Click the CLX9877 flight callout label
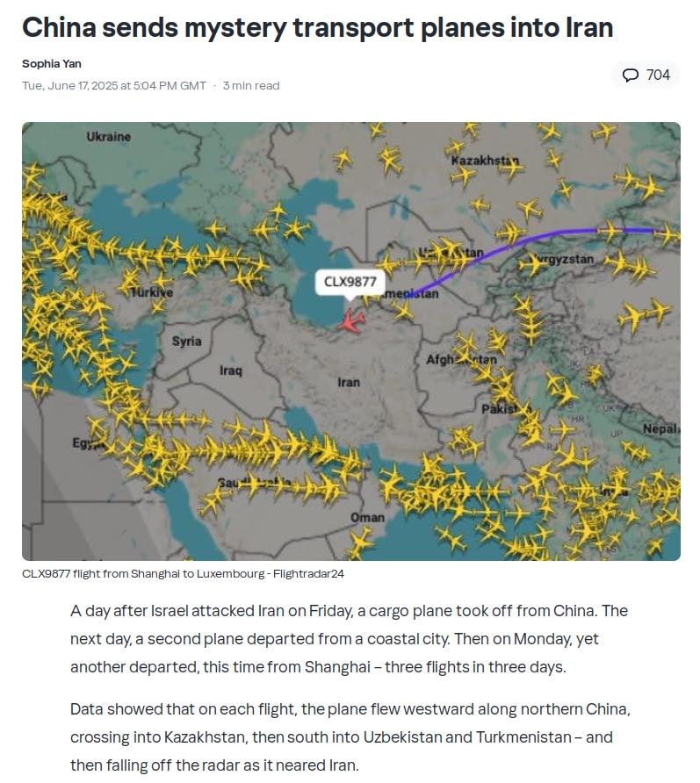This screenshot has width=700, height=783. tap(350, 282)
